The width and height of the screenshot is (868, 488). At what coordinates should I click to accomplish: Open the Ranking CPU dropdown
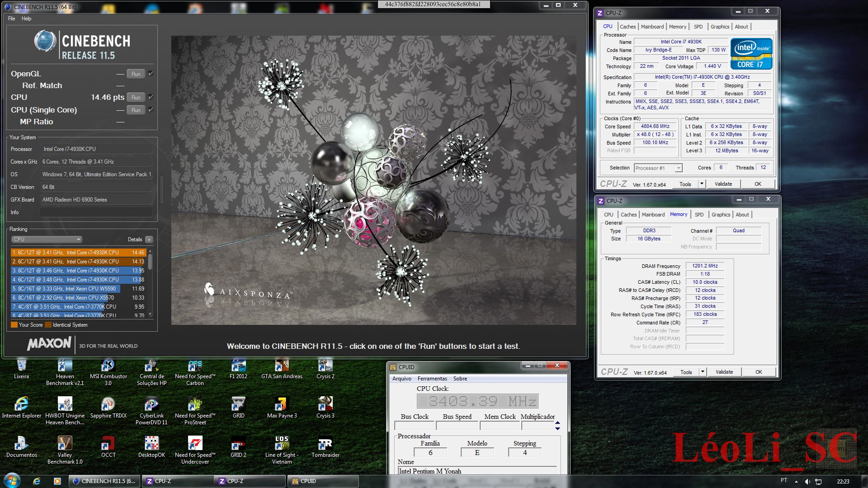(x=46, y=239)
